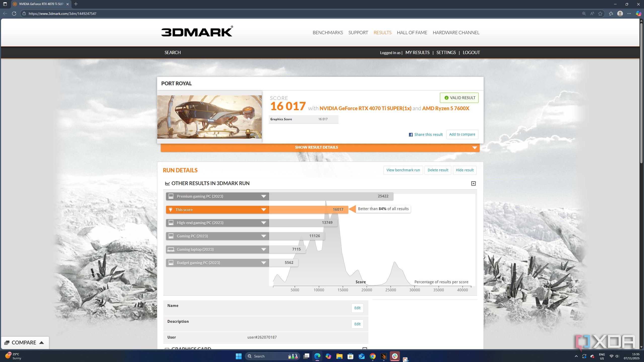
Task: Click the My Results link
Action: click(417, 53)
